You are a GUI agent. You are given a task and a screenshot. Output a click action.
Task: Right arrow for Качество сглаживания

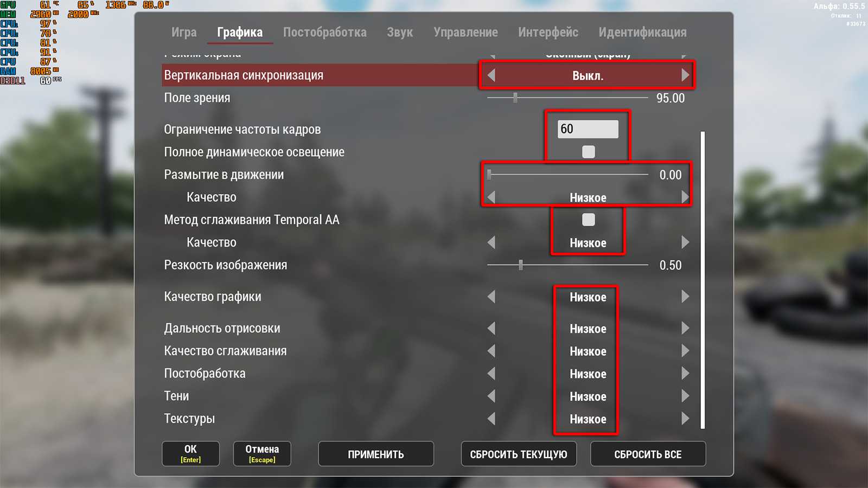point(685,351)
